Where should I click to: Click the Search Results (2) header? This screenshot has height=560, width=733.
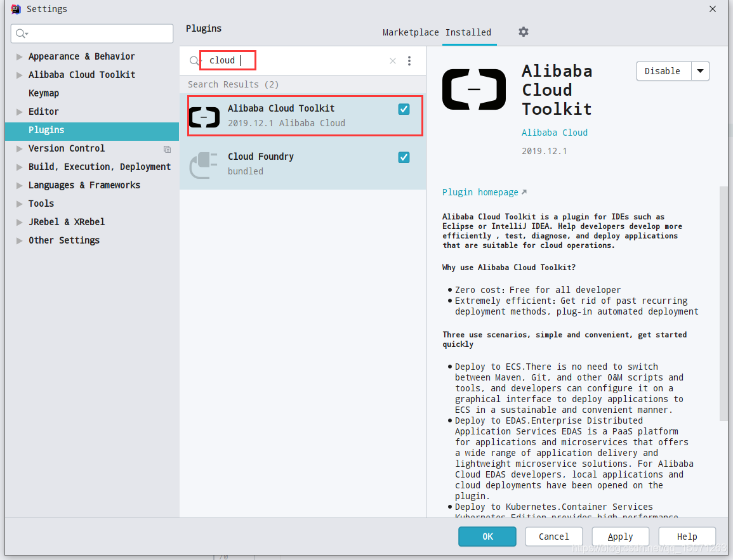point(234,84)
